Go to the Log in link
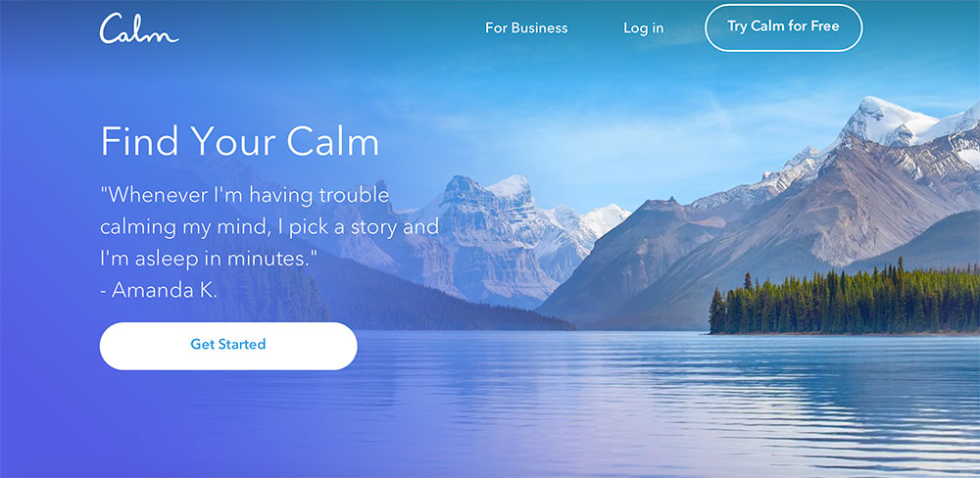Viewport: 980px width, 478px height. click(643, 28)
